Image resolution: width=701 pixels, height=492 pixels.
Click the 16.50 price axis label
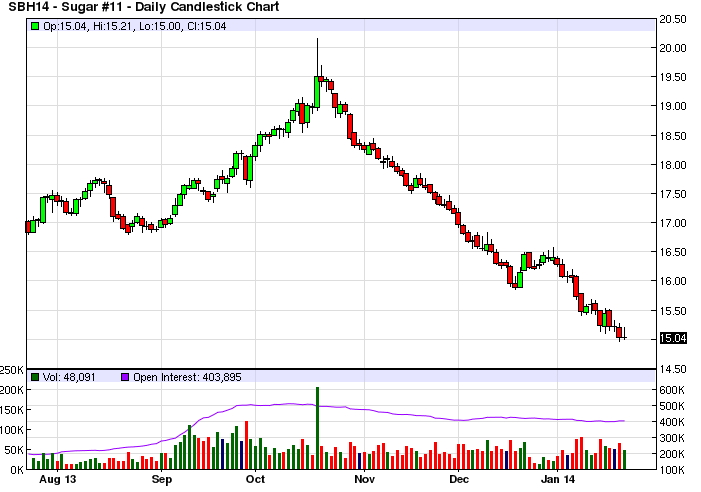click(673, 252)
